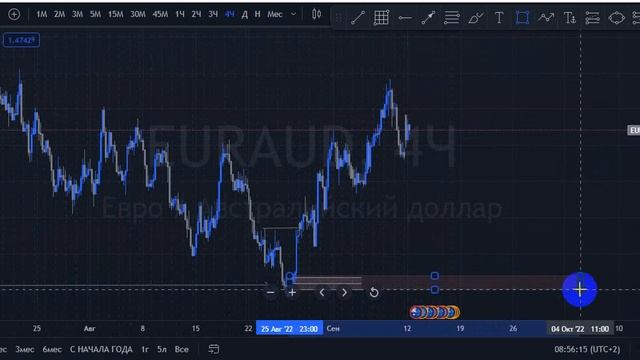This screenshot has height=360, width=640.
Task: Select the 5M timeframe
Action: click(x=96, y=15)
